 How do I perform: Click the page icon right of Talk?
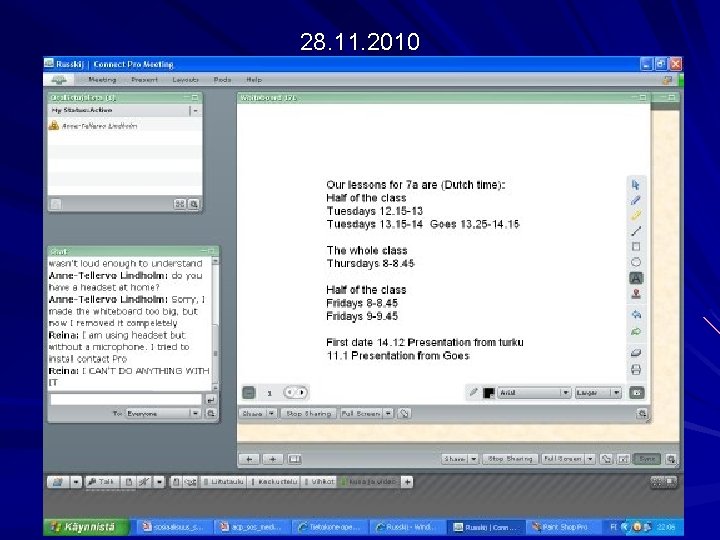click(x=129, y=482)
